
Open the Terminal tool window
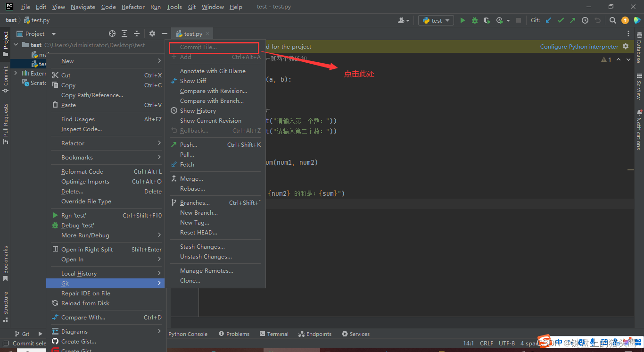tap(274, 334)
